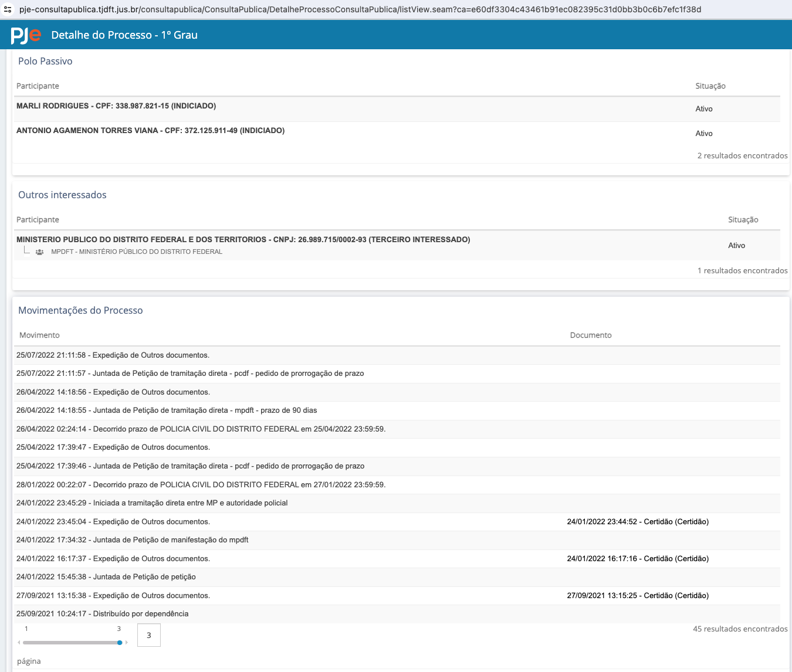Click the group icon beside MPDFT

click(39, 252)
